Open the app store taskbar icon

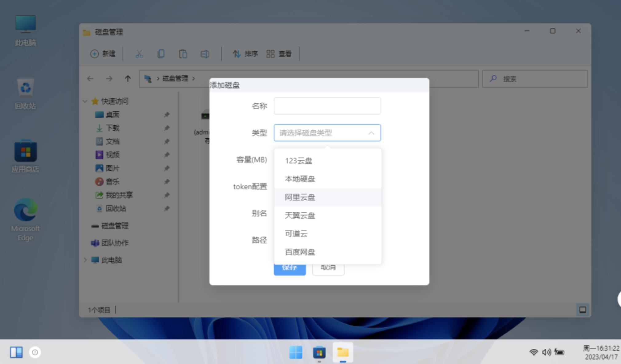(x=319, y=352)
